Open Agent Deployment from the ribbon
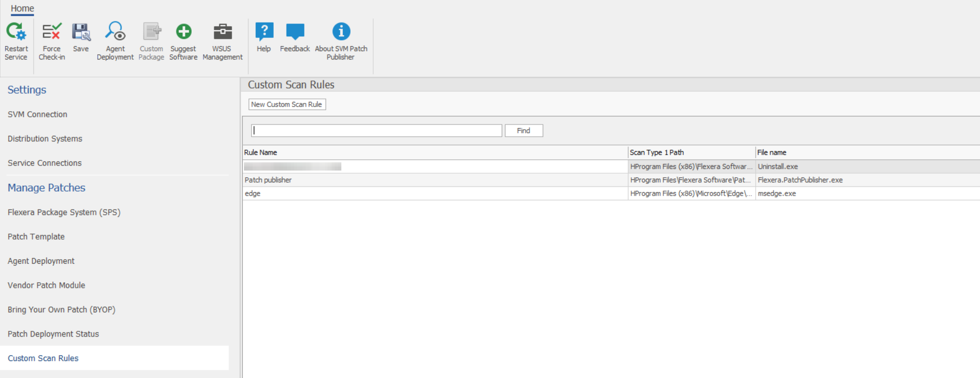Viewport: 980px width, 378px height. (x=115, y=32)
